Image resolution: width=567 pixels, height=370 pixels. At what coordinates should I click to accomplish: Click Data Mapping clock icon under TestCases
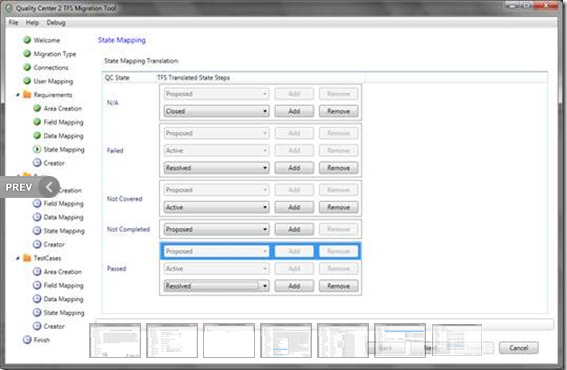[x=37, y=299]
